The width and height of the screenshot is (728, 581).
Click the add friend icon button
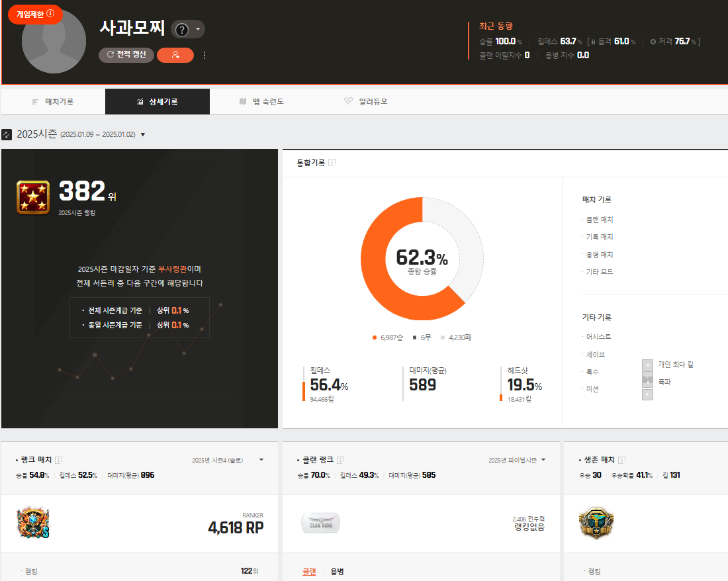[x=175, y=55]
